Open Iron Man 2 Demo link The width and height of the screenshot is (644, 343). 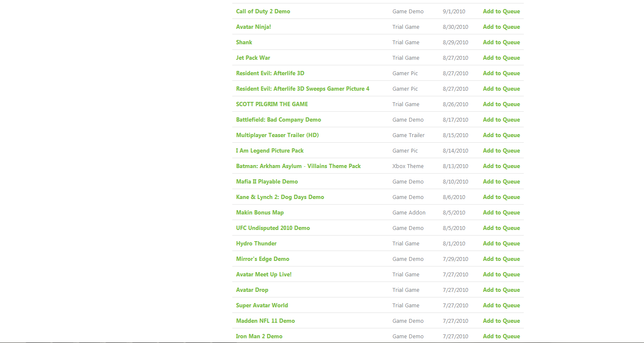coord(259,337)
